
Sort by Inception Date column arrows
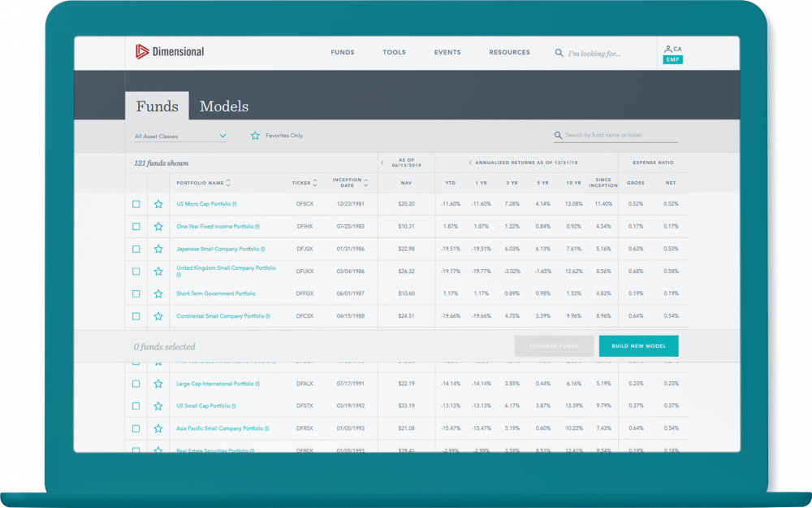pos(366,183)
